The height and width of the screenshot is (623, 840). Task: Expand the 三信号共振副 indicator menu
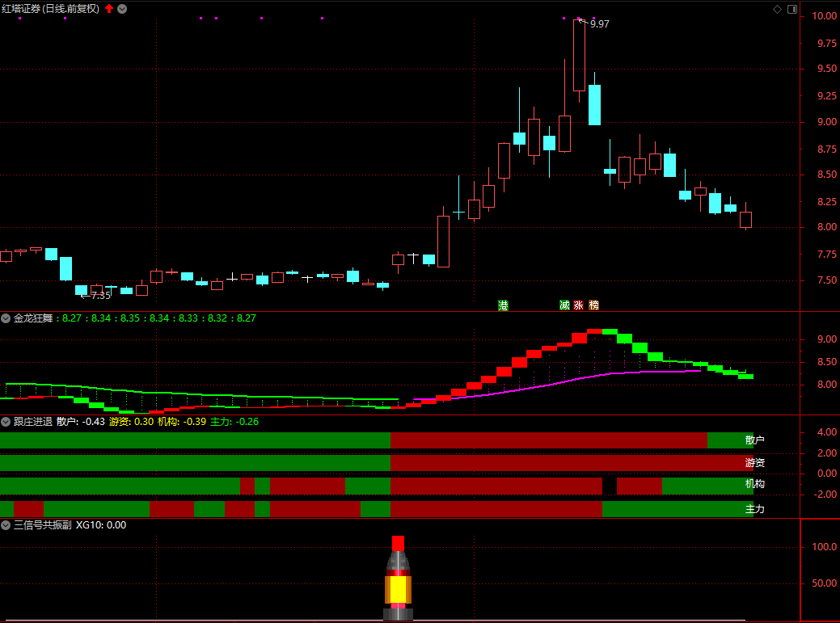pyautogui.click(x=6, y=525)
